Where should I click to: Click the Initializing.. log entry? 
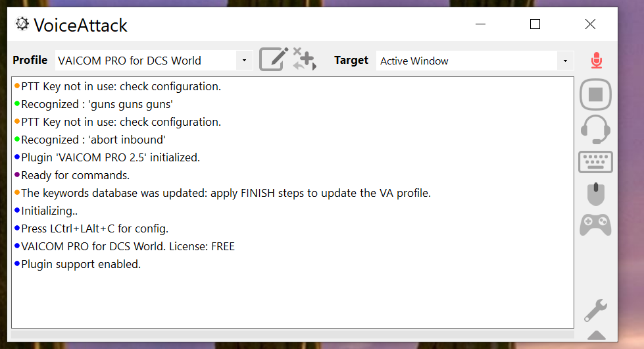[x=46, y=211]
